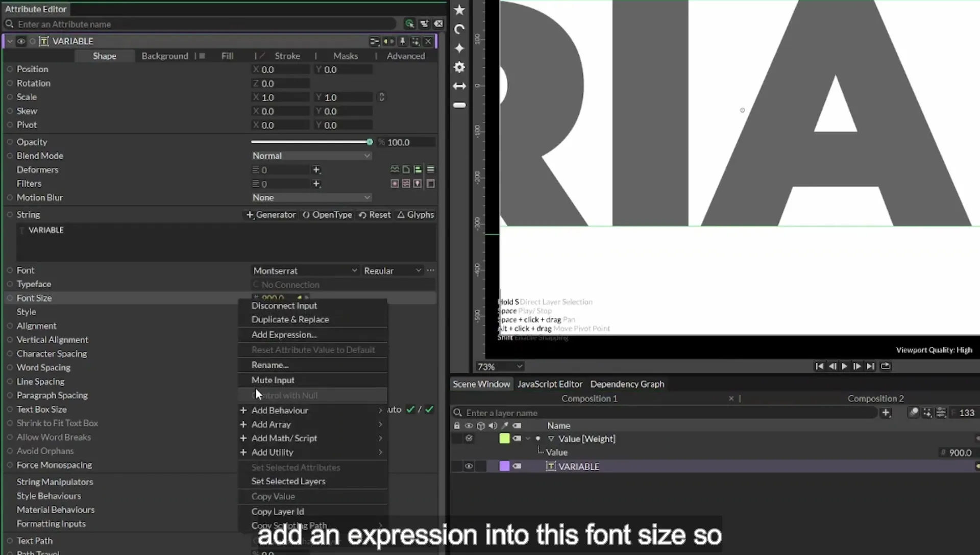Click the previous/next keyframe arrows icon
This screenshot has width=980, height=555.
[x=388, y=41]
